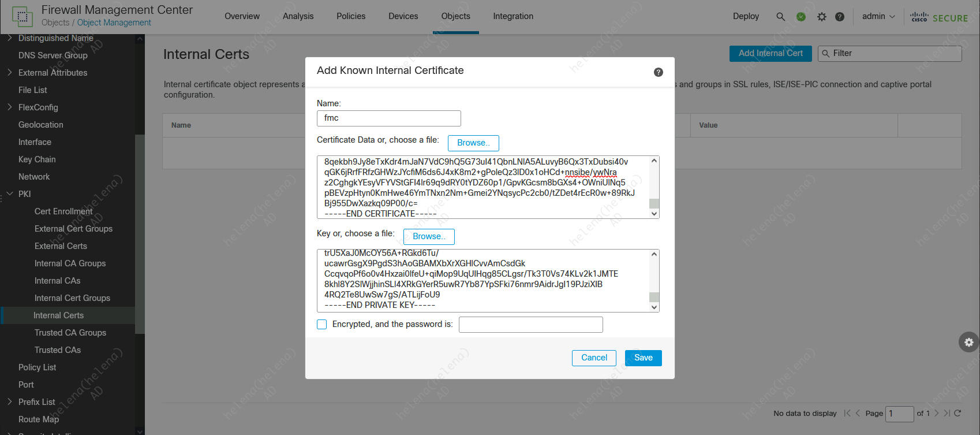This screenshot has height=435, width=980.
Task: Go to next page arrow in pagination
Action: 936,413
